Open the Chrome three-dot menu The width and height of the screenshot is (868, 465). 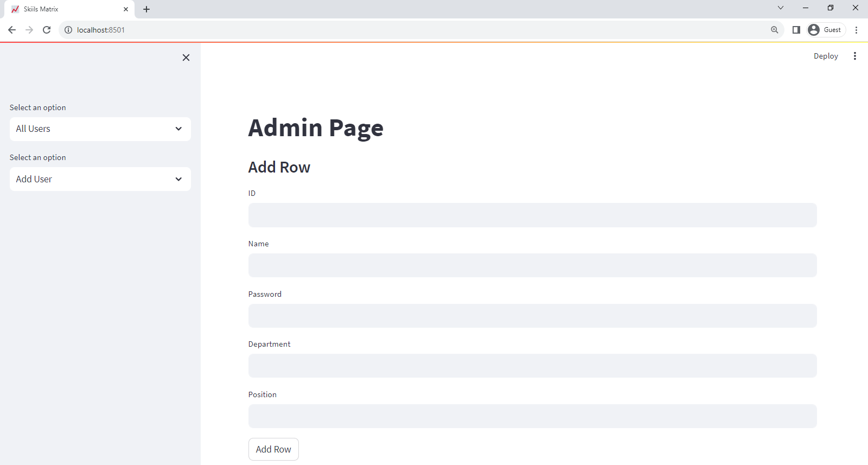coord(857,30)
